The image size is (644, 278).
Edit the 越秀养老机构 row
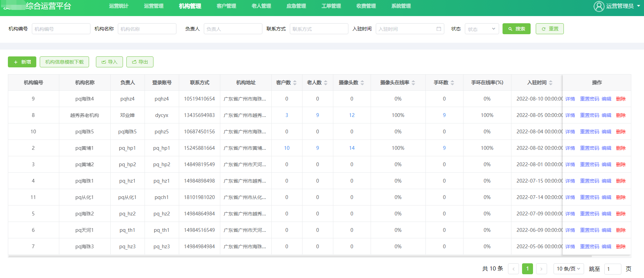(x=606, y=115)
